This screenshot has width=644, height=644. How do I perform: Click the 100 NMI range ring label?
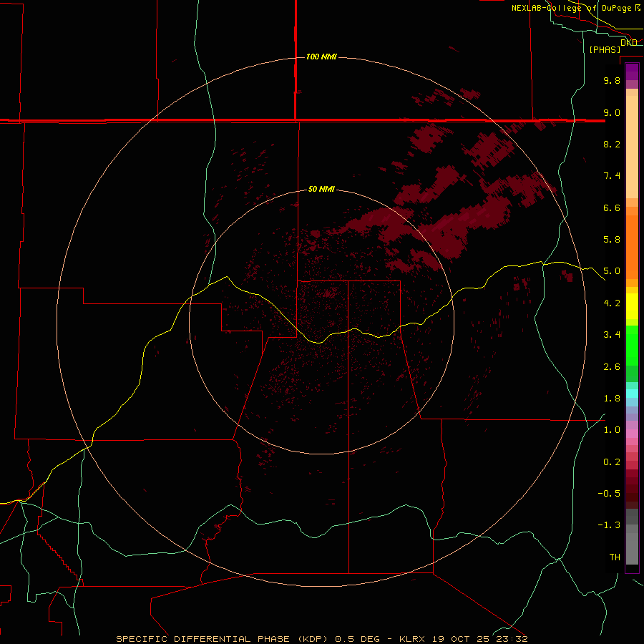(x=321, y=57)
